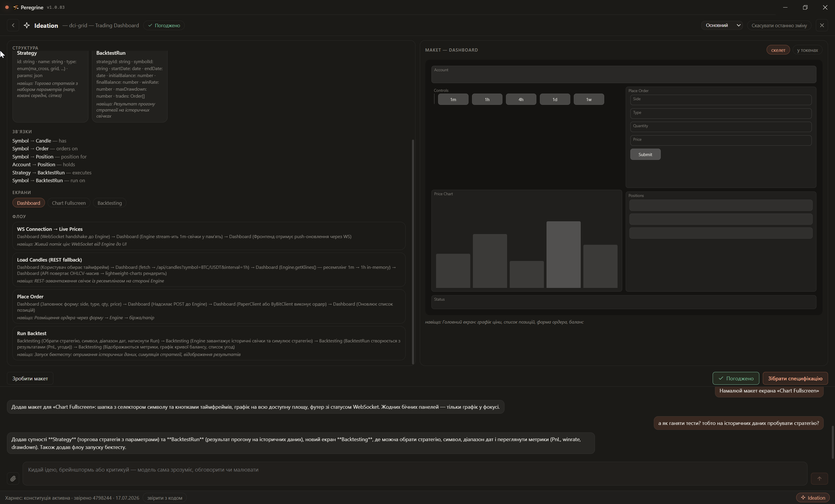Click Зібрати специфікацію button
Image resolution: width=835 pixels, height=504 pixels.
795,379
